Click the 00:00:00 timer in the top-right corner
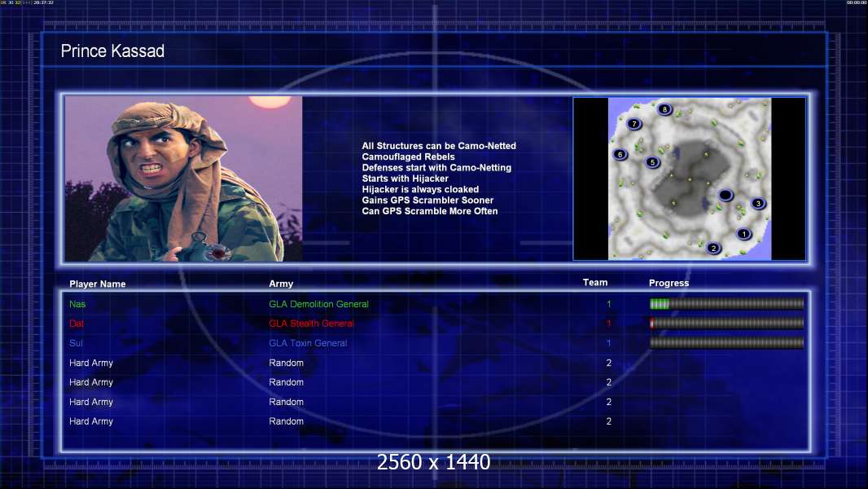 click(x=857, y=2)
